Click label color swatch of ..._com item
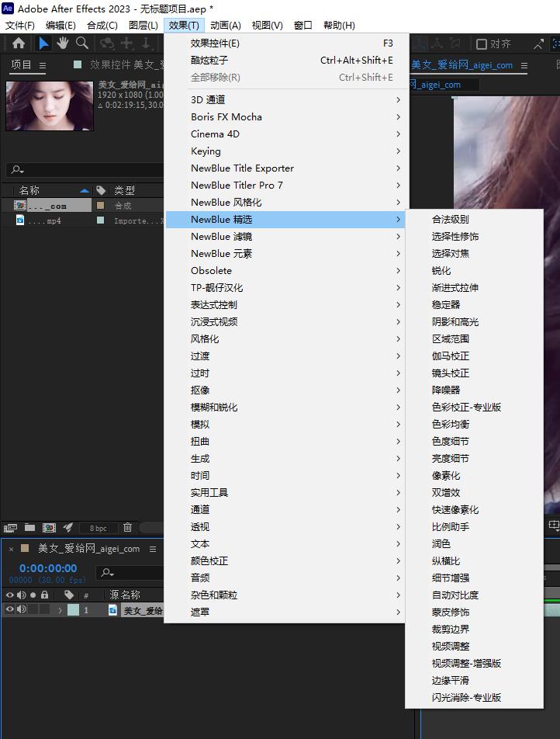Image resolution: width=560 pixels, height=739 pixels. (100, 205)
